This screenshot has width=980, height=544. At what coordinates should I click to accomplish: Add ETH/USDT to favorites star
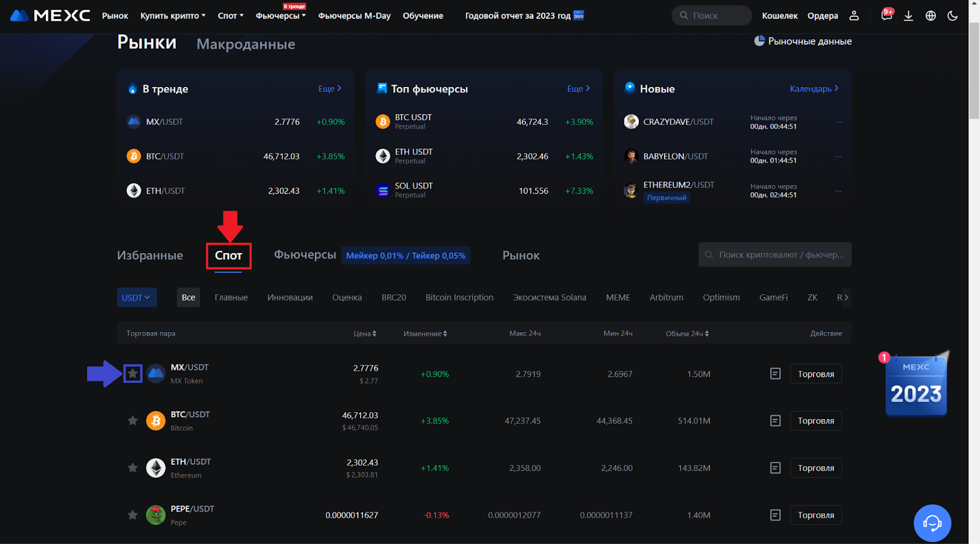point(132,467)
